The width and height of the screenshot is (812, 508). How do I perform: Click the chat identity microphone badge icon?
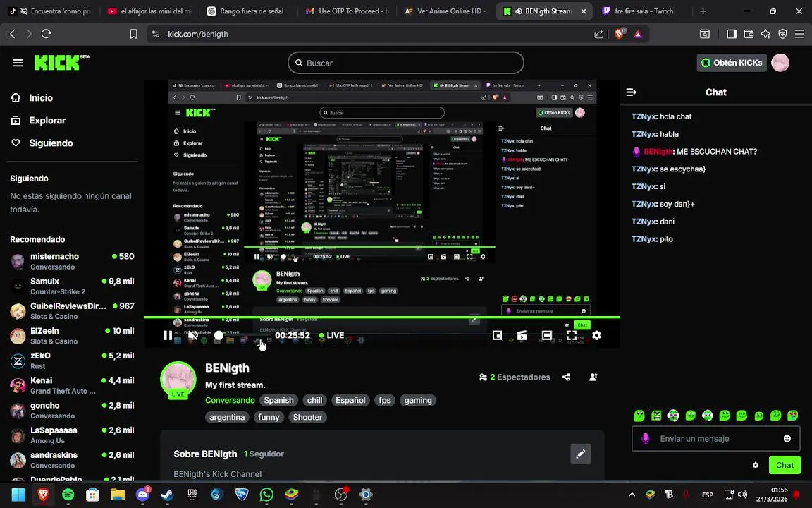[x=645, y=439]
